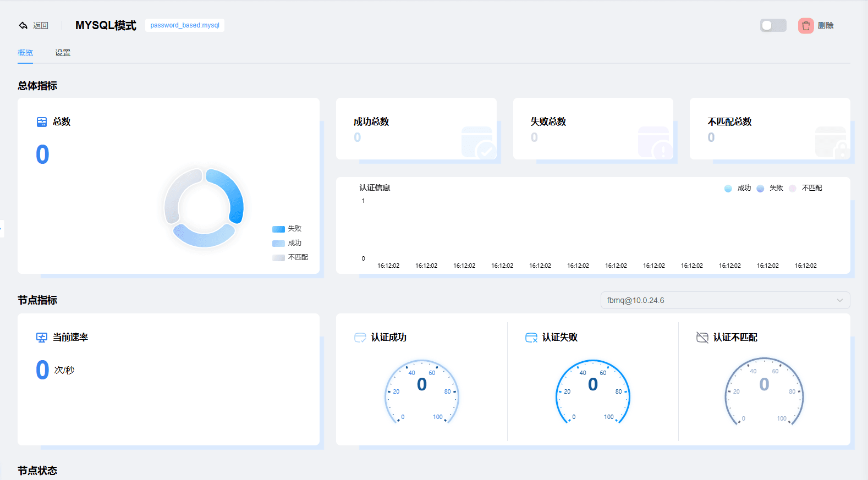Click the 总数 card icon
This screenshot has height=480, width=868.
42,122
